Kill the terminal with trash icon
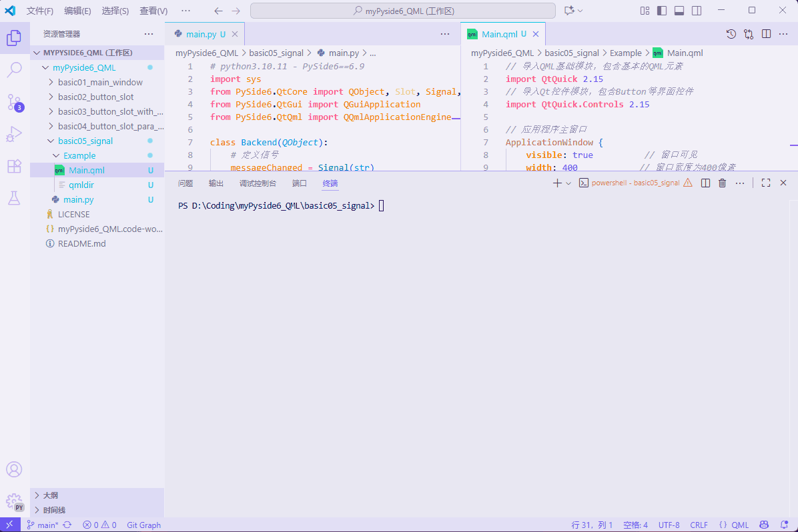The width and height of the screenshot is (798, 532). point(722,183)
